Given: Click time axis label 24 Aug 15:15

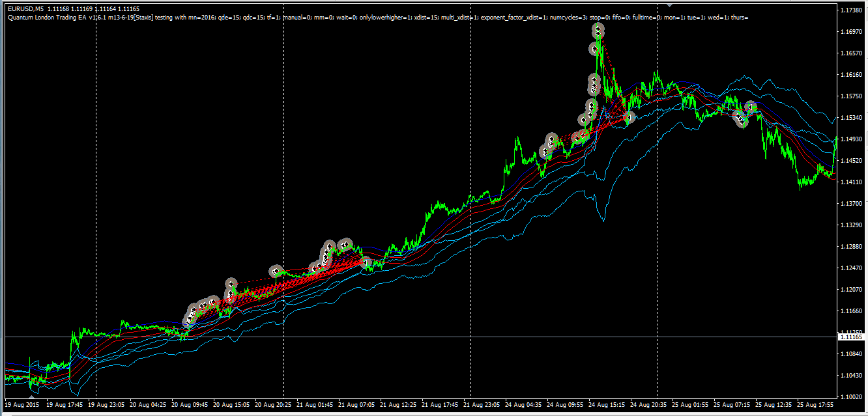Looking at the screenshot, I should (x=608, y=404).
